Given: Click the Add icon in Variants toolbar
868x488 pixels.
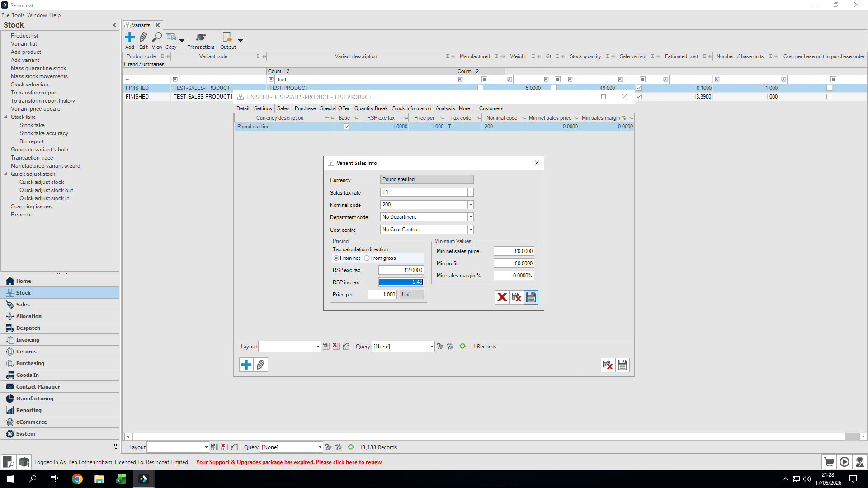Looking at the screenshot, I should (x=130, y=37).
